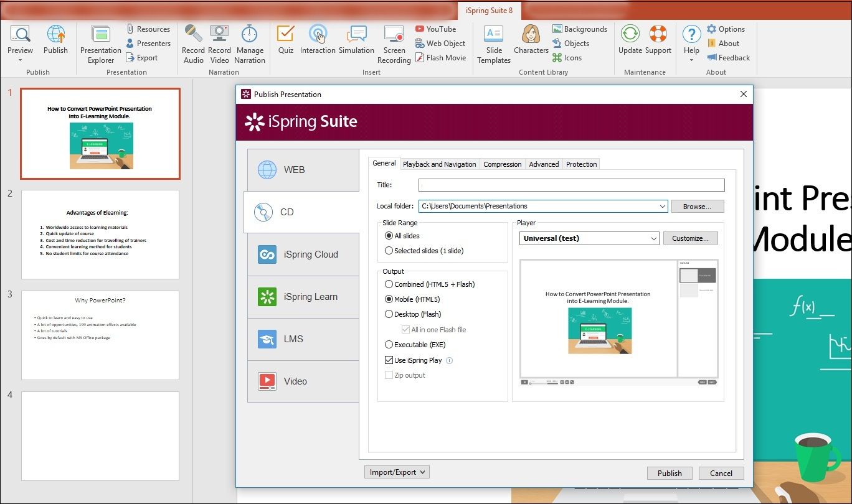Screen dimensions: 852x504
Task: Click the Customize player button
Action: click(x=690, y=238)
